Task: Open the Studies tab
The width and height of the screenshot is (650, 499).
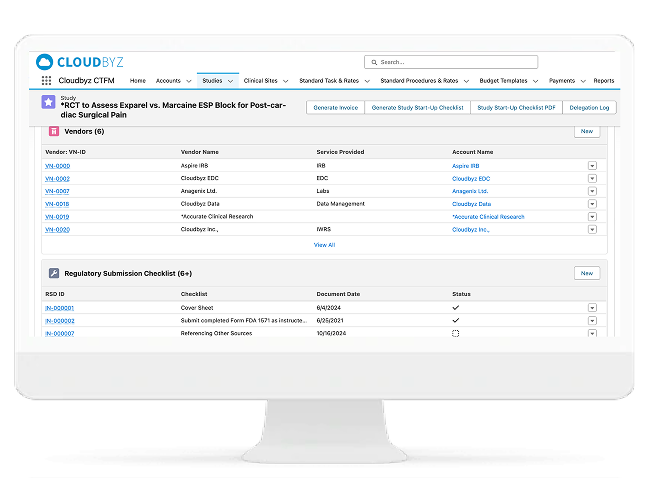Action: 212,81
